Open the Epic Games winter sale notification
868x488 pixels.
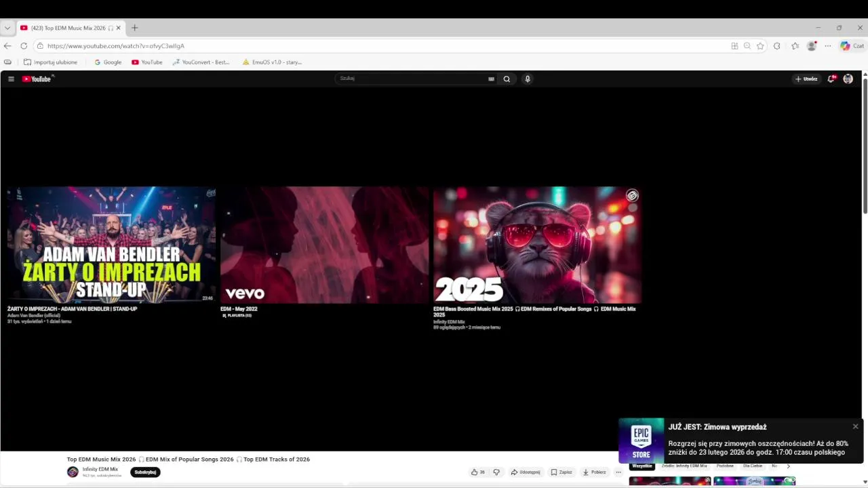pyautogui.click(x=741, y=441)
